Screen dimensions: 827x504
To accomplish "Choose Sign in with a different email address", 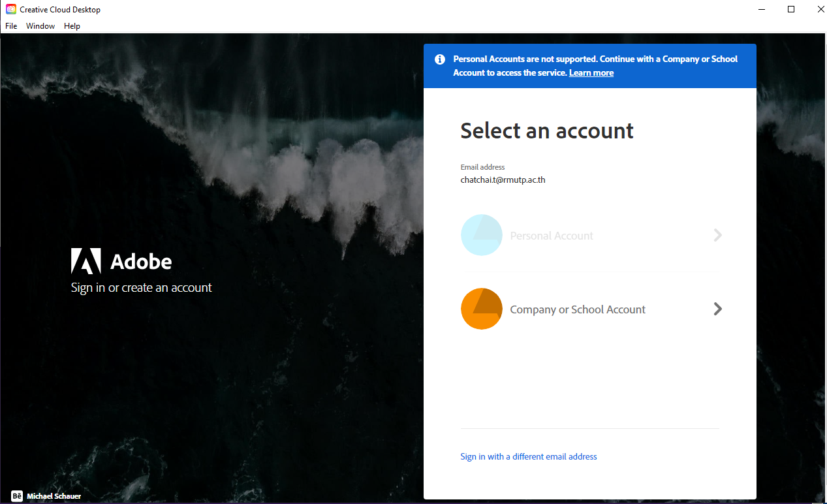I will pos(529,456).
